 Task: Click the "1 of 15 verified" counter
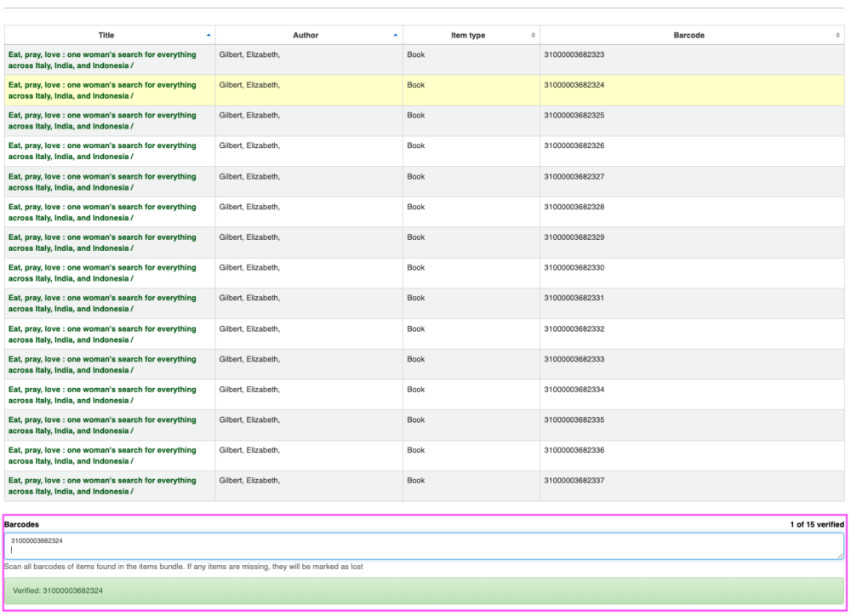pyautogui.click(x=817, y=525)
